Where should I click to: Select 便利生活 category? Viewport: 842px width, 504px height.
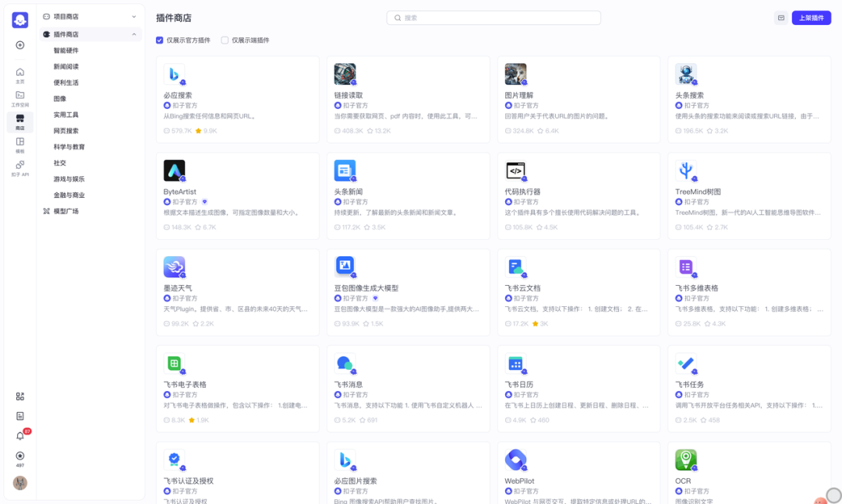[x=66, y=83]
